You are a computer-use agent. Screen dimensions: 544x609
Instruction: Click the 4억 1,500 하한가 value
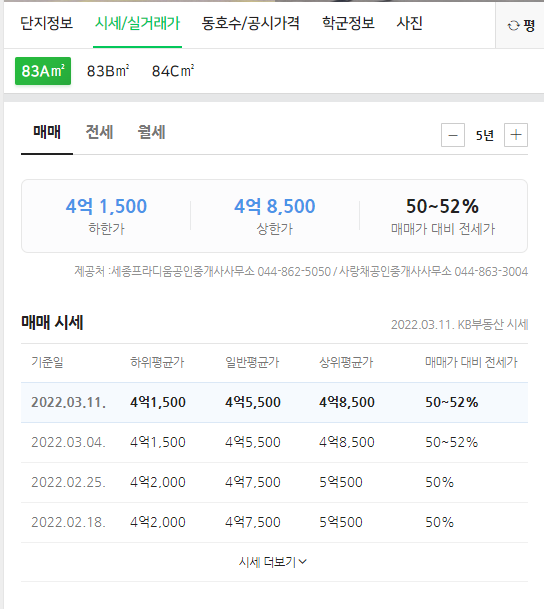tap(106, 206)
